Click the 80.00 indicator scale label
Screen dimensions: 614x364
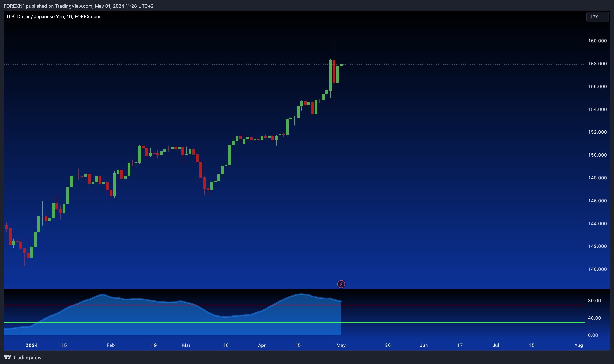point(594,300)
